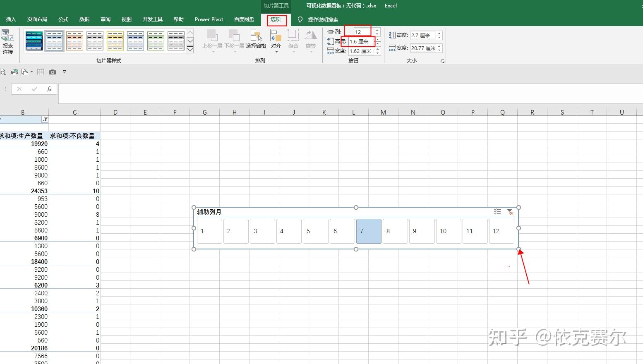Decrease the button width value
The width and height of the screenshot is (643, 364).
click(377, 53)
